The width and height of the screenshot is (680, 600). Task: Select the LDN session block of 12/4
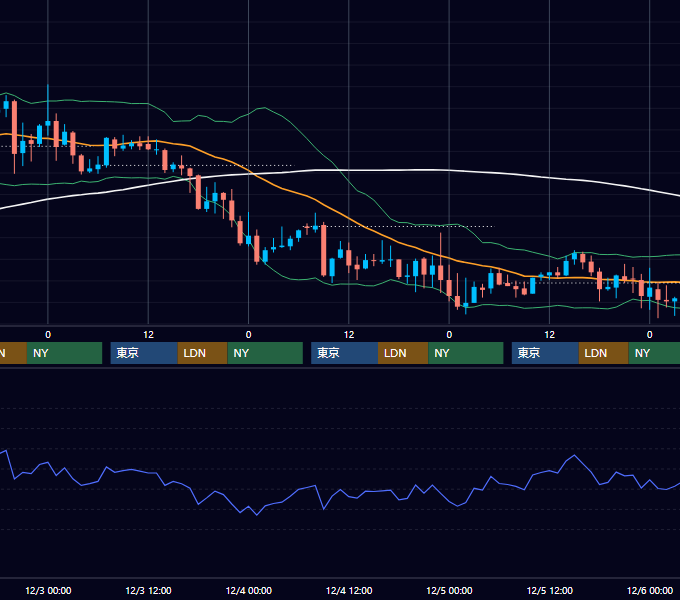click(x=403, y=353)
